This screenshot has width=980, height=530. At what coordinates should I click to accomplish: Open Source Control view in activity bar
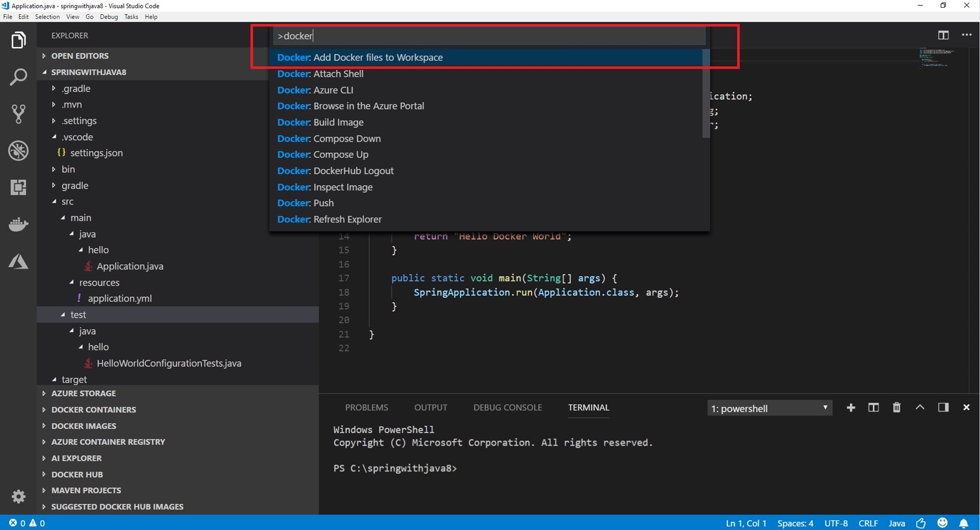[x=18, y=114]
